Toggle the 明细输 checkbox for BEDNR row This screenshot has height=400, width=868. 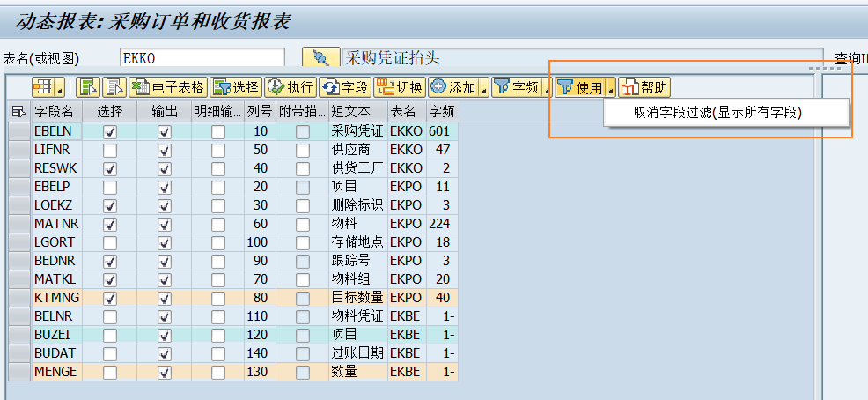click(x=218, y=261)
